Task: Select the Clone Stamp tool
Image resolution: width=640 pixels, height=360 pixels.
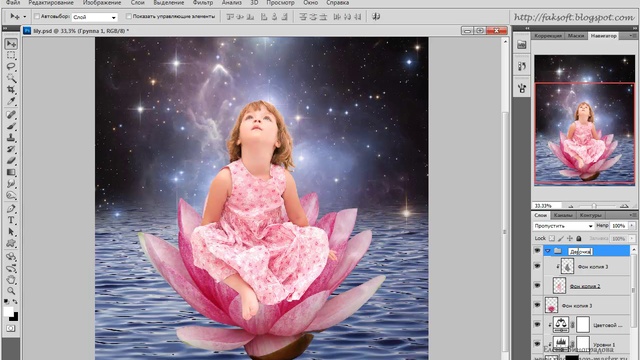Action: click(x=11, y=138)
